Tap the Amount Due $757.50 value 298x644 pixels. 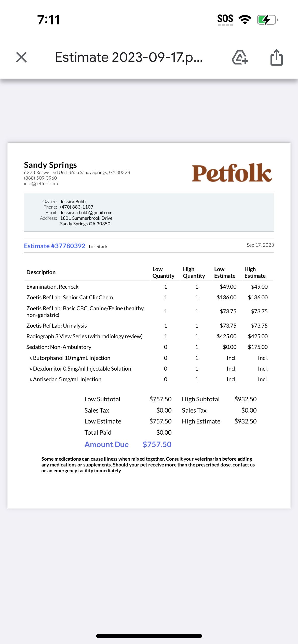coord(157,444)
